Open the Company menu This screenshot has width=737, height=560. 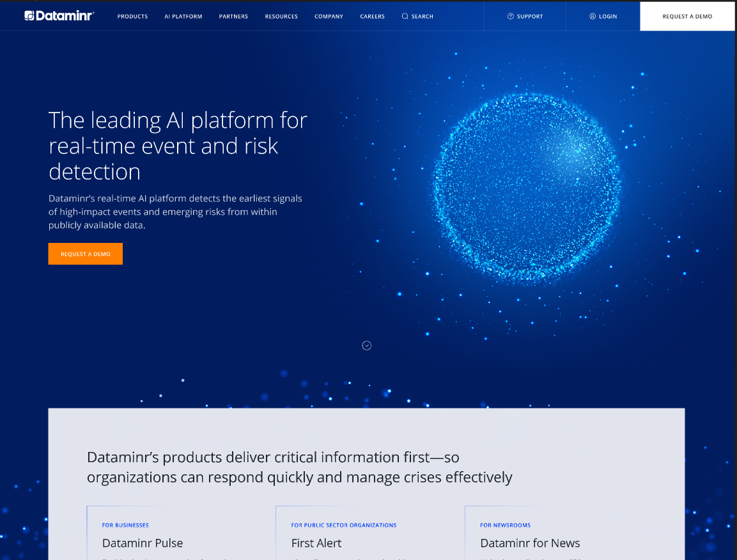[329, 17]
